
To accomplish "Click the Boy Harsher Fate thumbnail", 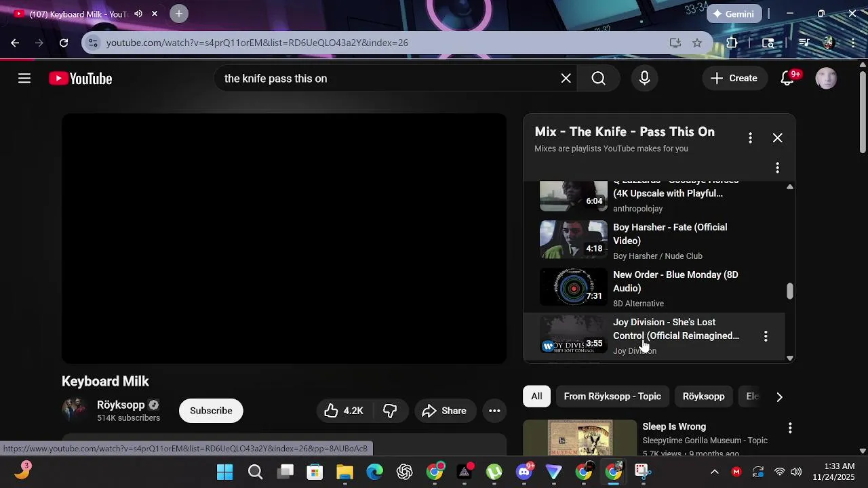I will (574, 239).
